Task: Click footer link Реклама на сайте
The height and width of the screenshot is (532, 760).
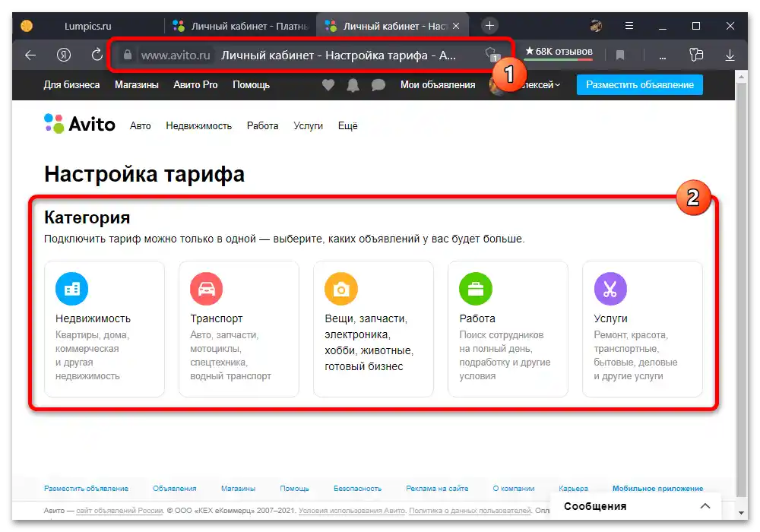Action: coord(437,489)
